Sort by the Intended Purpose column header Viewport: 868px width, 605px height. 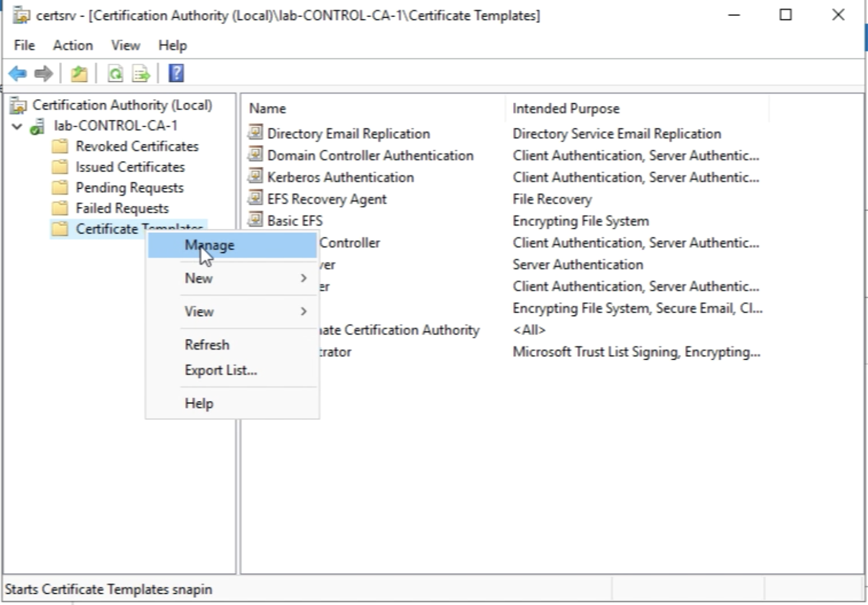565,108
